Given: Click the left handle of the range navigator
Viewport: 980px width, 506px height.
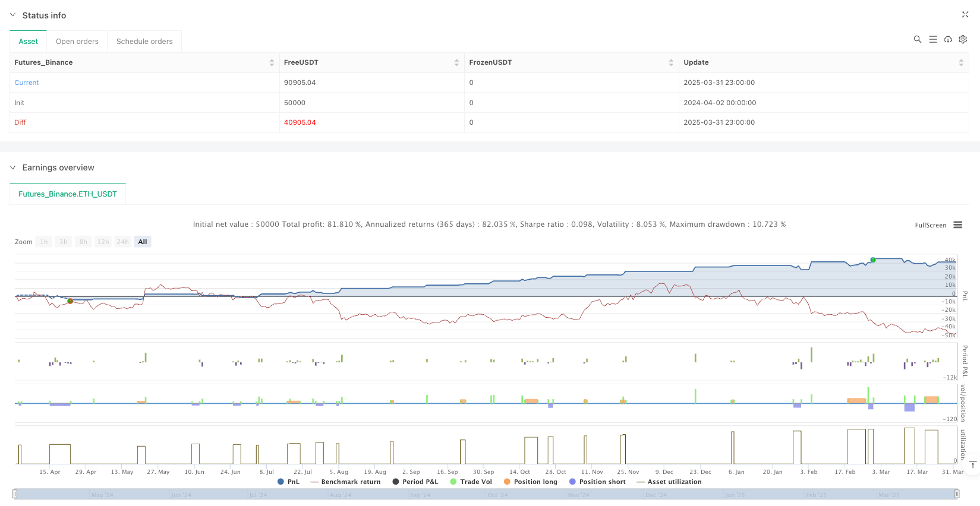Looking at the screenshot, I should (x=15, y=494).
